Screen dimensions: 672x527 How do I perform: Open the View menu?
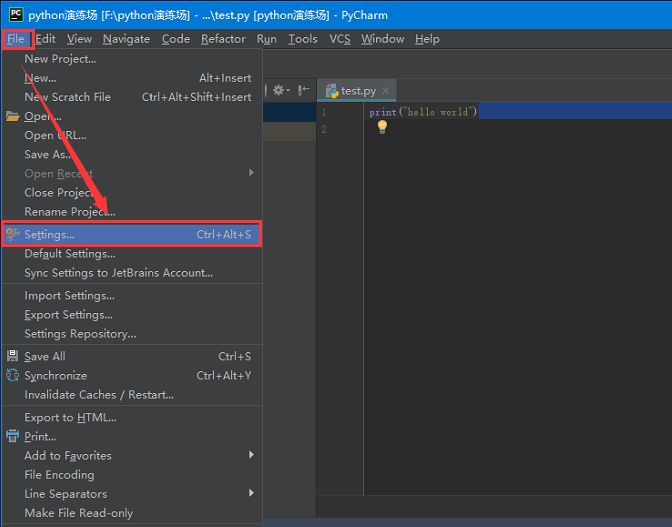click(79, 39)
